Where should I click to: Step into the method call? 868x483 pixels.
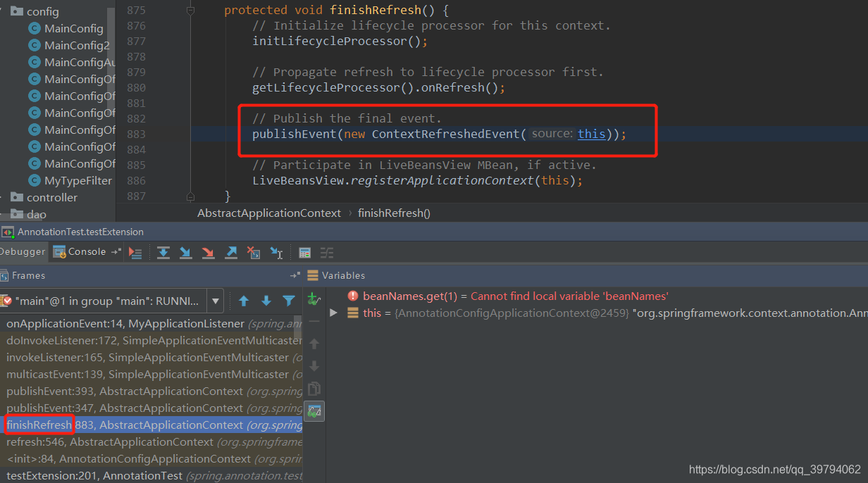(185, 252)
